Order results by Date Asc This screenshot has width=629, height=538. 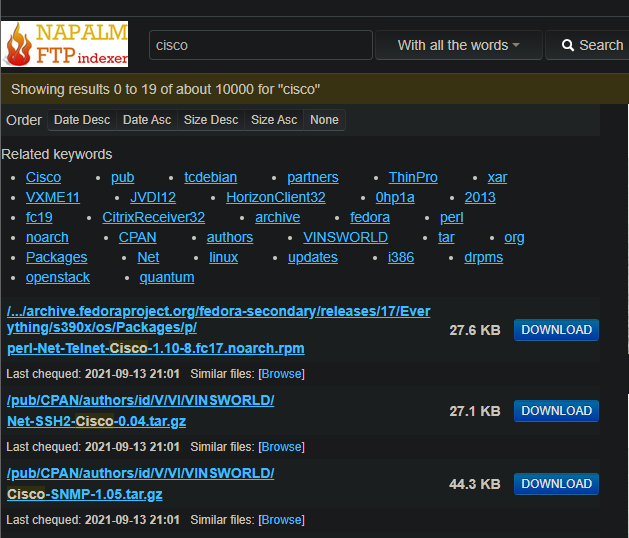pyautogui.click(x=147, y=120)
